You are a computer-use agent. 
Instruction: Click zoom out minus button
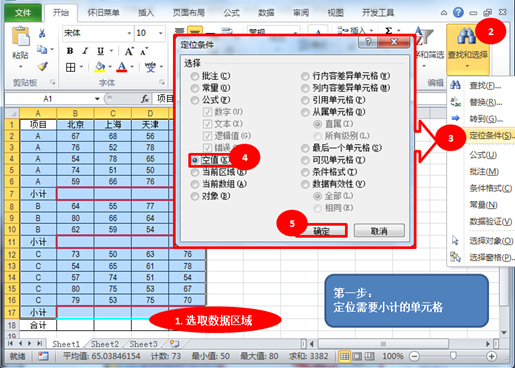pyautogui.click(x=414, y=356)
